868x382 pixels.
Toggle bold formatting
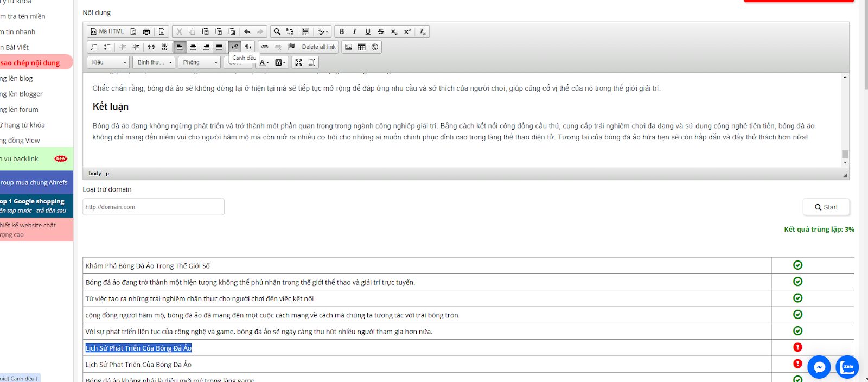coord(342,31)
